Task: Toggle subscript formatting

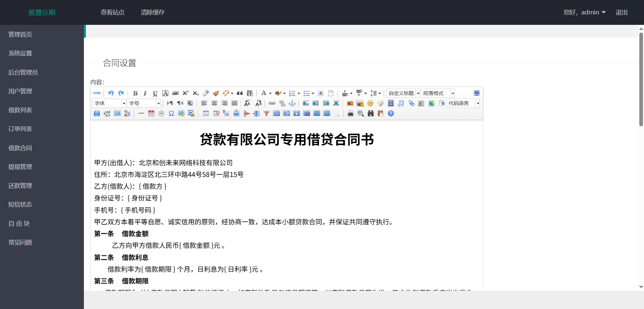Action: pyautogui.click(x=196, y=93)
